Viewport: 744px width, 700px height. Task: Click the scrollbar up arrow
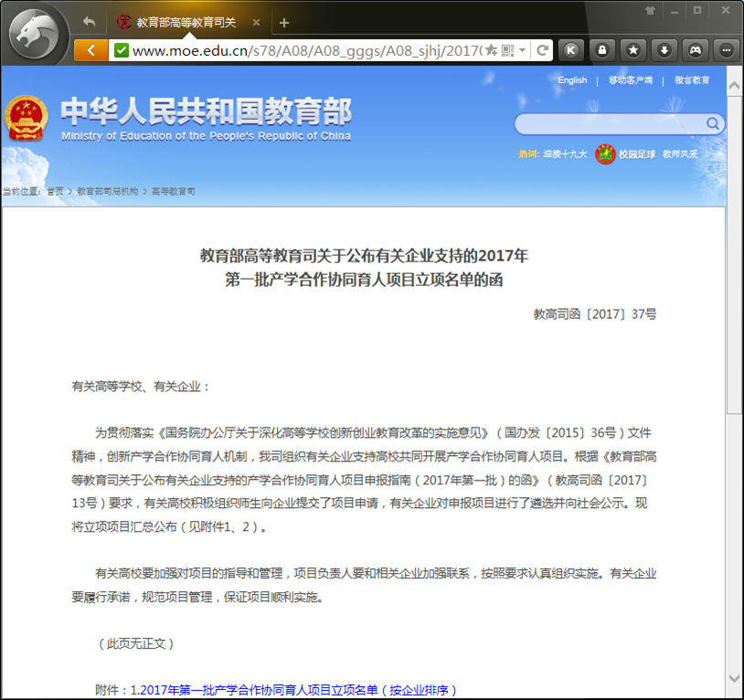pos(734,85)
